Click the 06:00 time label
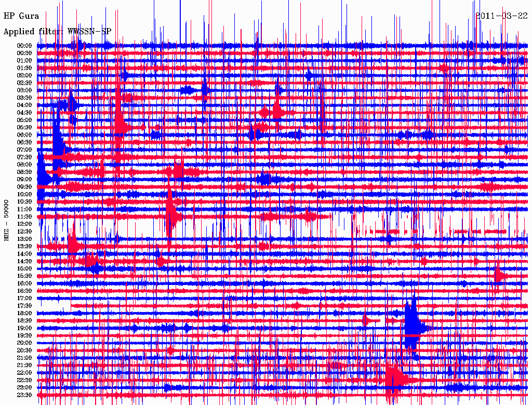532x405 pixels. (x=25, y=135)
